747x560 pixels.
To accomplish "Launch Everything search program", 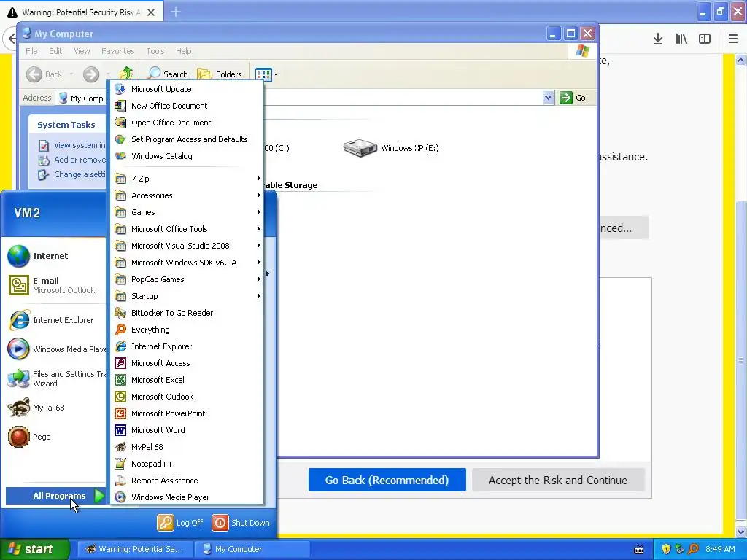I will (x=187, y=330).
